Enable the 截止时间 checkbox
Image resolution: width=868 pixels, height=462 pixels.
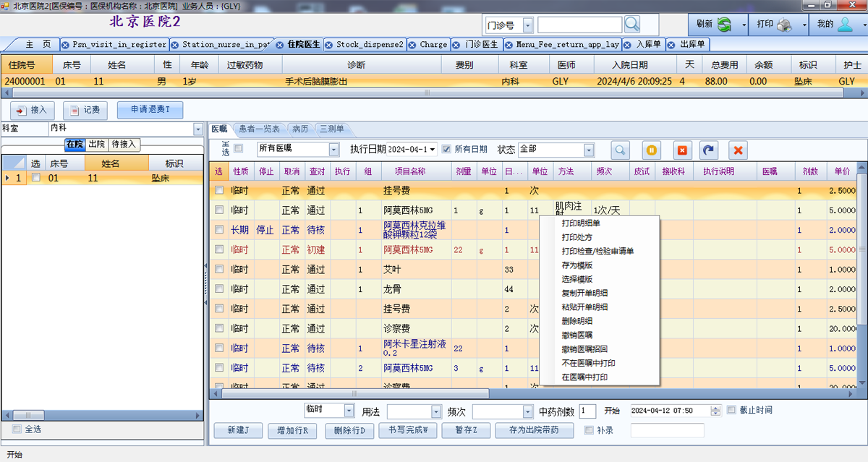731,410
